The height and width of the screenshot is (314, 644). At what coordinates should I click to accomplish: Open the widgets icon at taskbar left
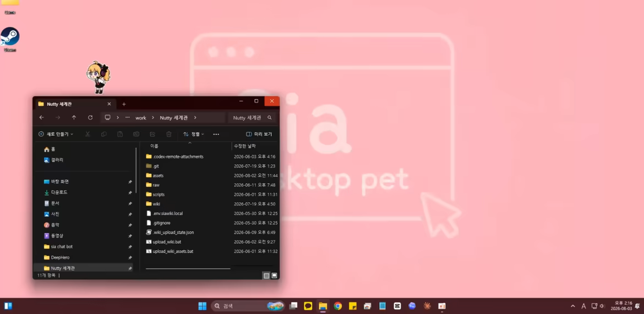click(x=8, y=306)
